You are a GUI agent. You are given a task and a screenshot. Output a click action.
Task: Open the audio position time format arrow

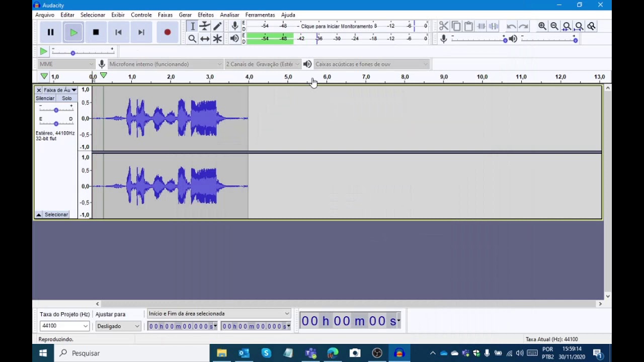click(398, 320)
